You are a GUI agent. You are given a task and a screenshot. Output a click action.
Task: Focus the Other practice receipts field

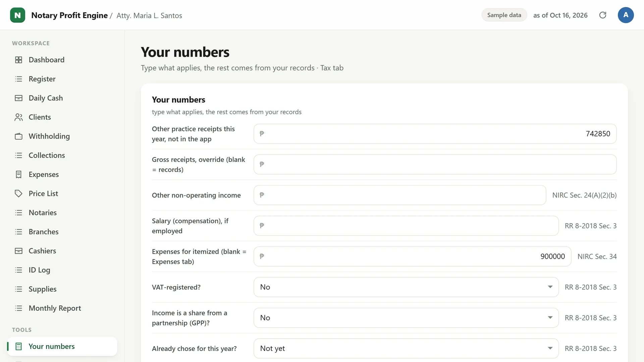(435, 134)
